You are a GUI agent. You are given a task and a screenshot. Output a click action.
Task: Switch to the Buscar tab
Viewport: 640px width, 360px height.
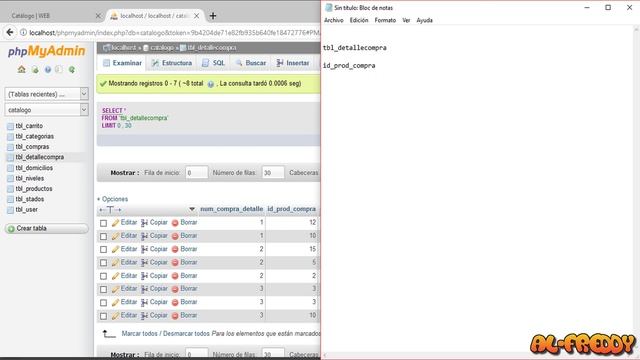pos(251,63)
